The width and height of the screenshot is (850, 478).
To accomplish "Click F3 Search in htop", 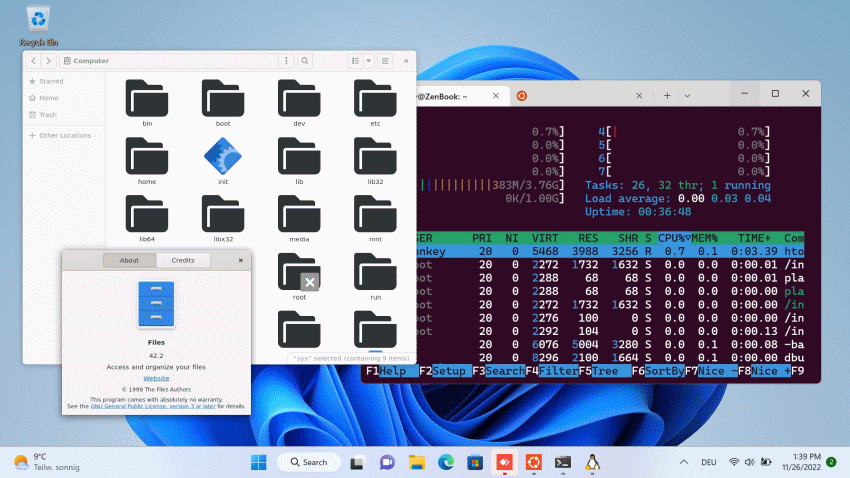I will [498, 371].
